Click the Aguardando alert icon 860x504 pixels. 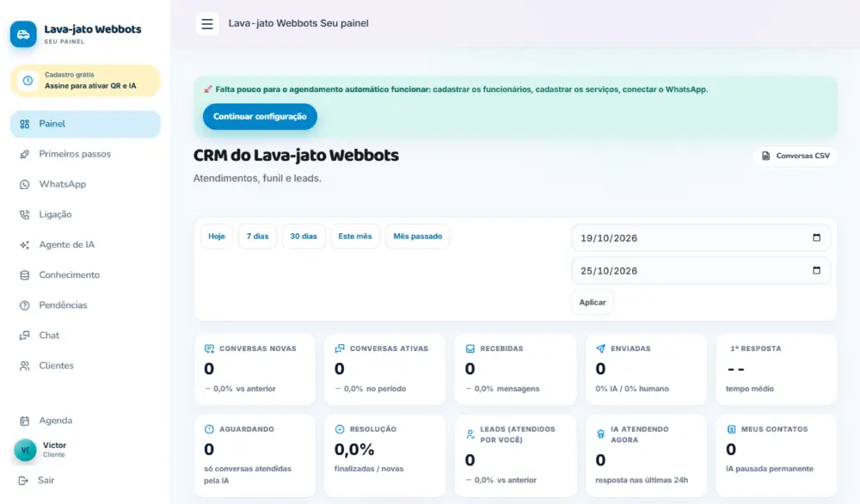209,429
